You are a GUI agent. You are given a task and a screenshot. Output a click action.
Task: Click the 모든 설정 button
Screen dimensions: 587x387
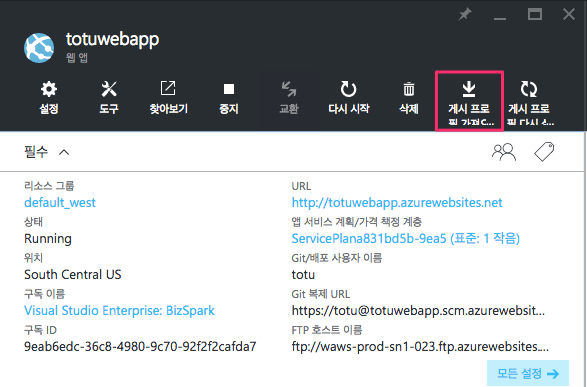528,373
